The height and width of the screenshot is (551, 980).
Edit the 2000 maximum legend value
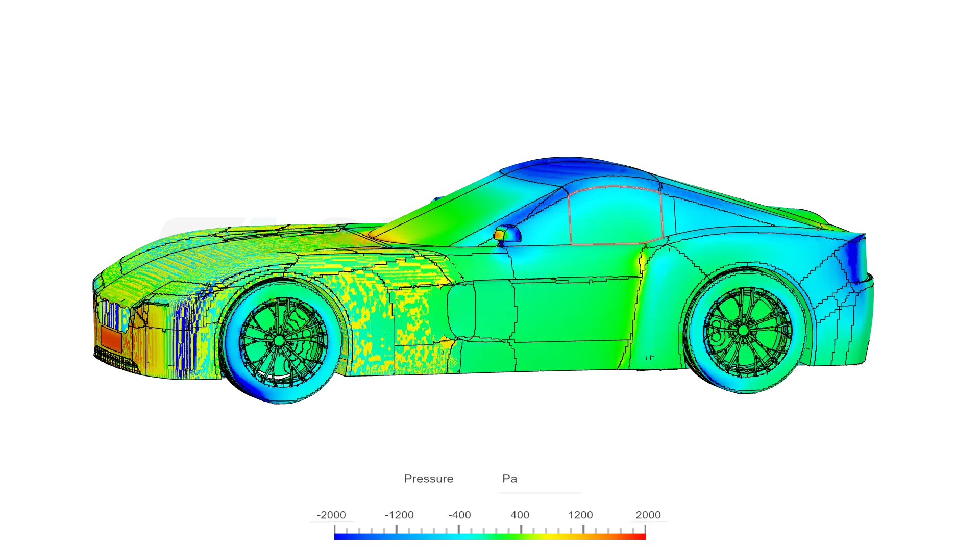coord(648,515)
